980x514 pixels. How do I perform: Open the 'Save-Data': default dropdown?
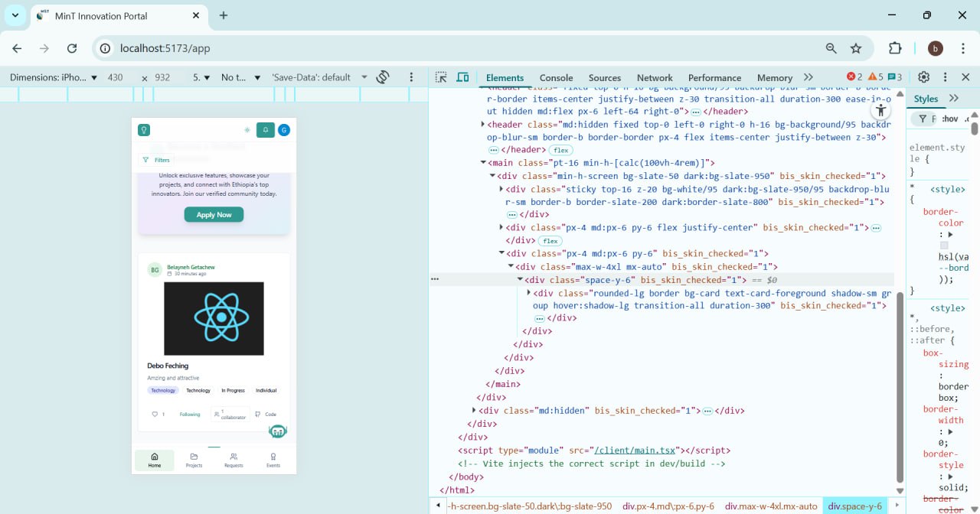(x=312, y=76)
